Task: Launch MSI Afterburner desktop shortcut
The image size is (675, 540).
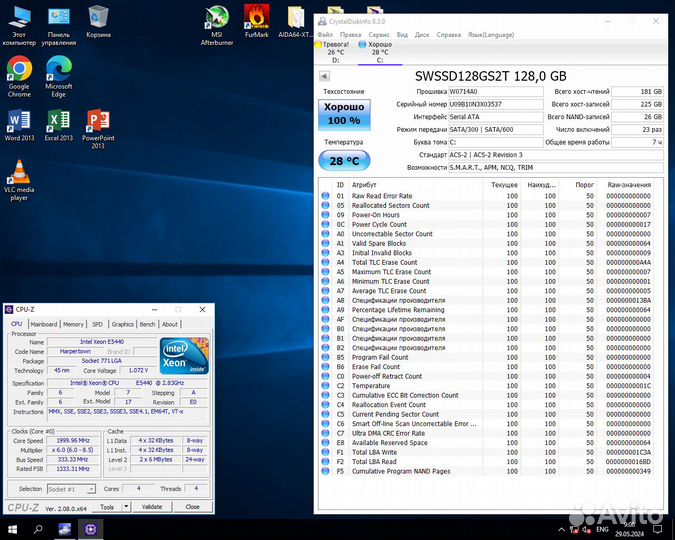Action: (217, 25)
